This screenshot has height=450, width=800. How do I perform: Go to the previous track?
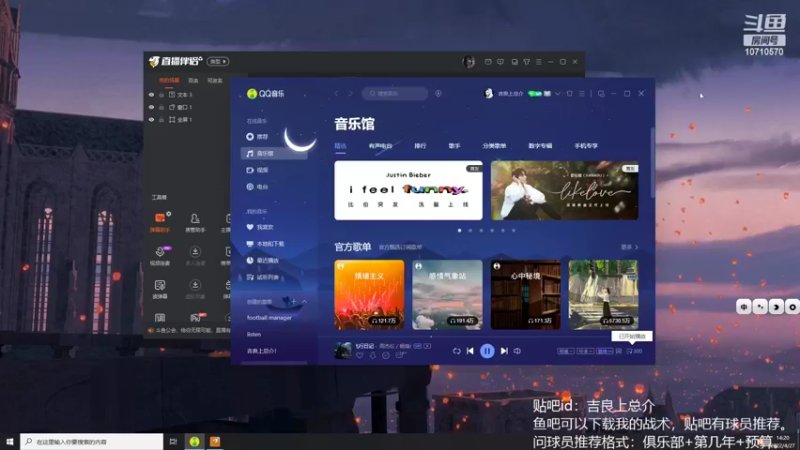click(470, 351)
